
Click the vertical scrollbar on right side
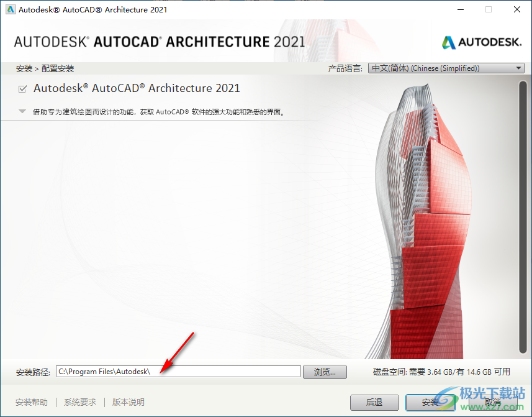(523, 218)
